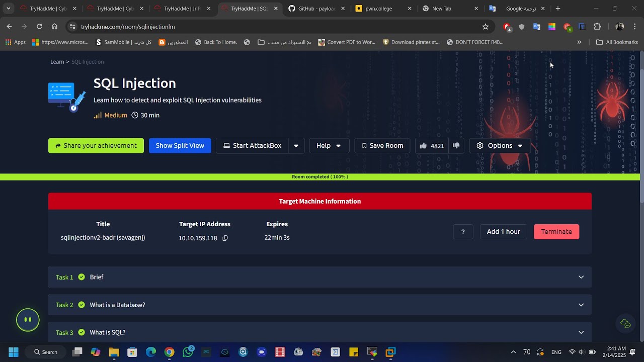This screenshot has width=644, height=362.
Task: Open the browser extensions puzzle icon
Action: (597, 27)
